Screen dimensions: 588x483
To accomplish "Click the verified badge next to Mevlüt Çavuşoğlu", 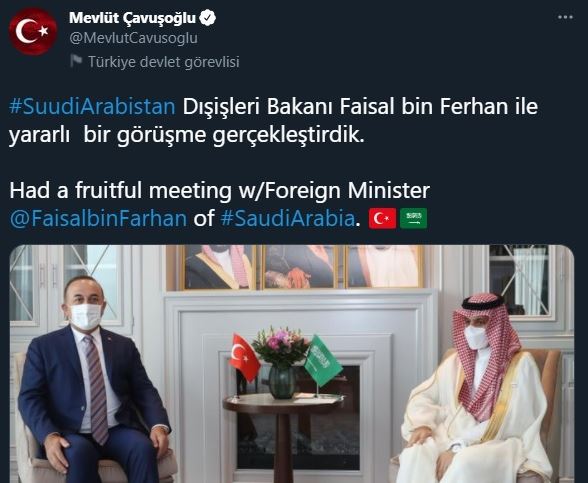I will pos(207,18).
